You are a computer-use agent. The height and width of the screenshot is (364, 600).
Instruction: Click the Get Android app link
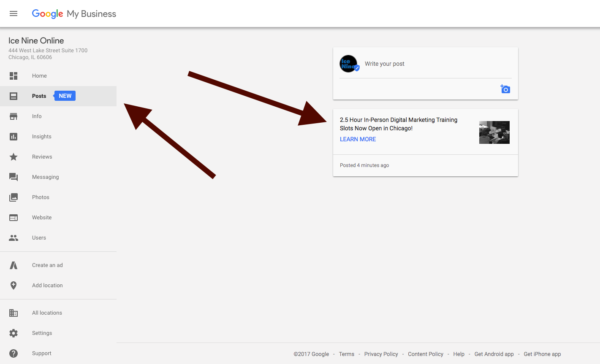494,354
